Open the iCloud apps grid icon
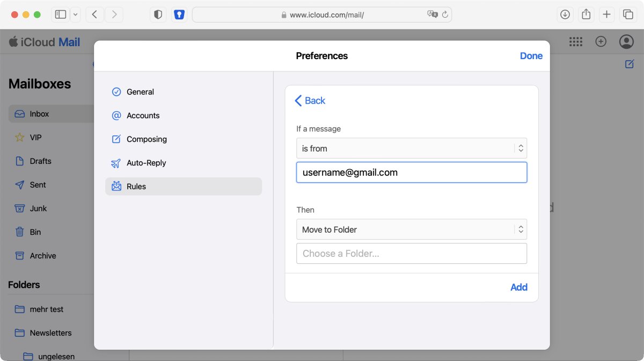The height and width of the screenshot is (361, 644). pos(576,42)
